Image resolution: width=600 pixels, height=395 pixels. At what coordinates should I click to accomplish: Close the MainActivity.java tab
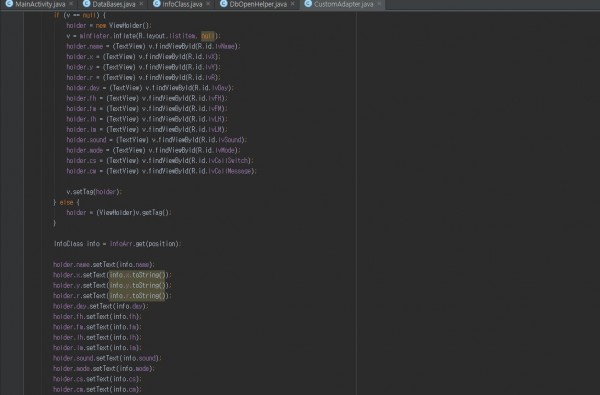[x=71, y=4]
